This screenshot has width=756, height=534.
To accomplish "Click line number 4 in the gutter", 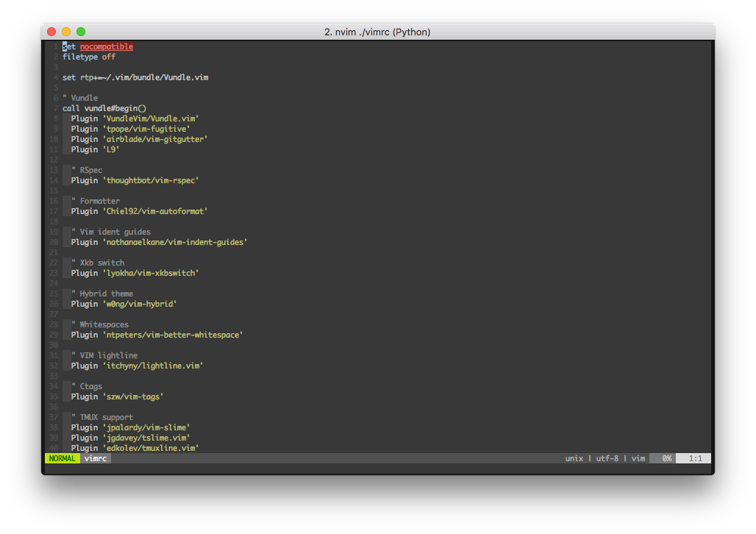I will (x=55, y=77).
